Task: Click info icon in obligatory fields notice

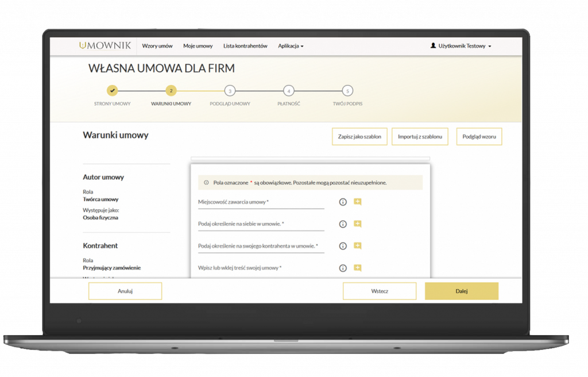Action: click(x=206, y=183)
